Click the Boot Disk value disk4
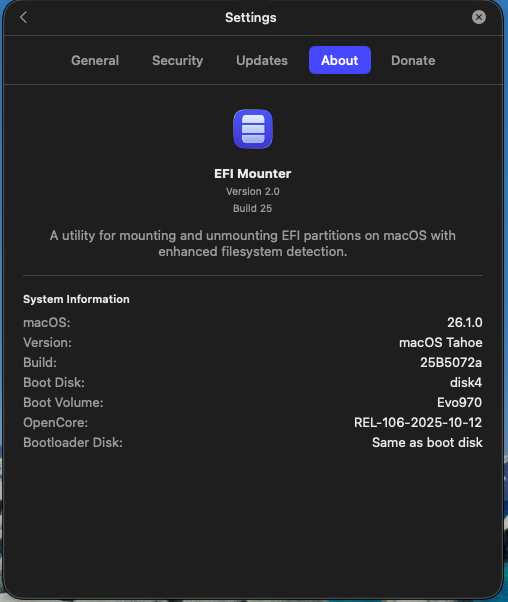This screenshot has width=508, height=602. pos(466,382)
